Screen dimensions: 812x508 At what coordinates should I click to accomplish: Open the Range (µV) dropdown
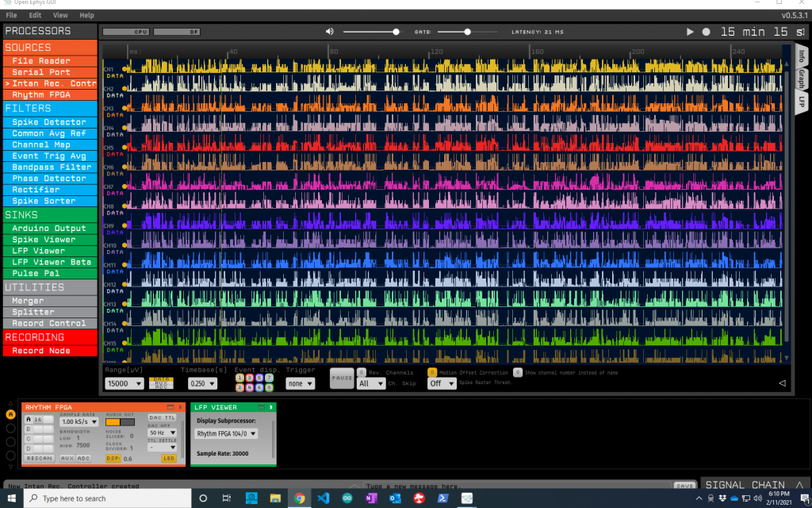[x=124, y=383]
